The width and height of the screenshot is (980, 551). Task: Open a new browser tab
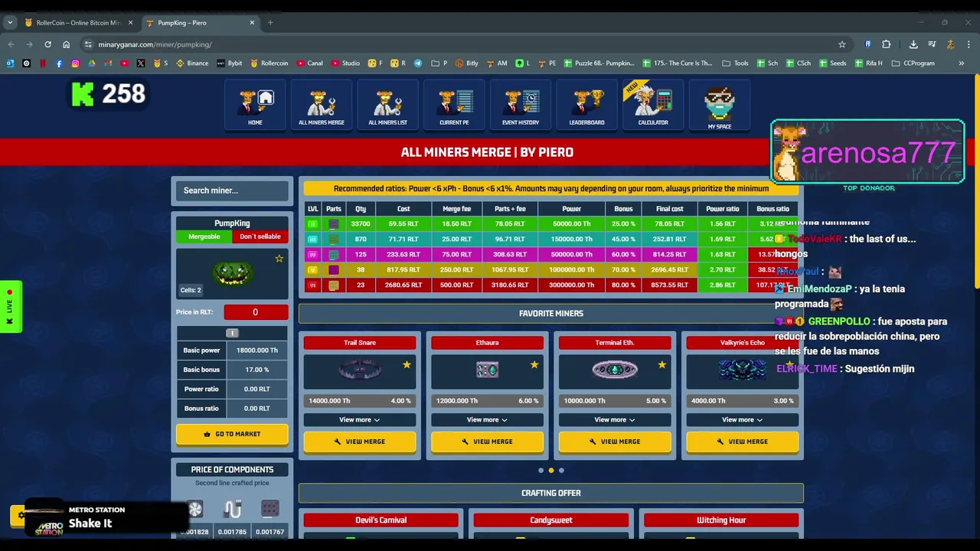click(270, 23)
